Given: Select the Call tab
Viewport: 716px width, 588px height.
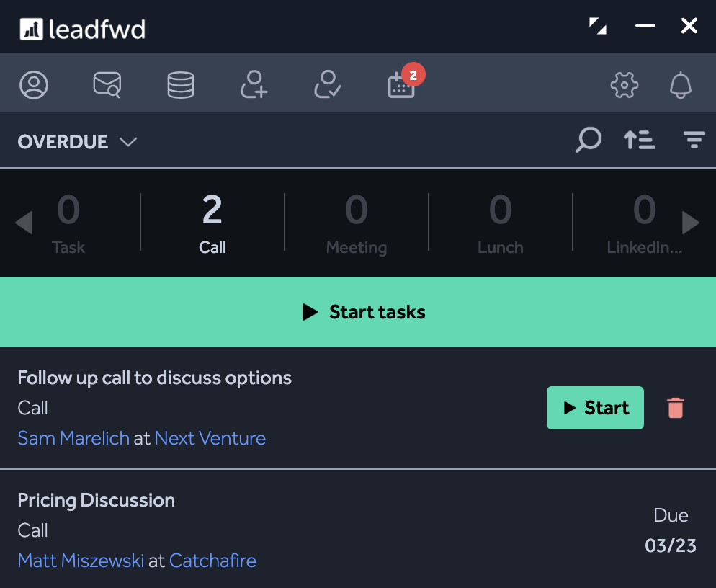Looking at the screenshot, I should click(212, 223).
